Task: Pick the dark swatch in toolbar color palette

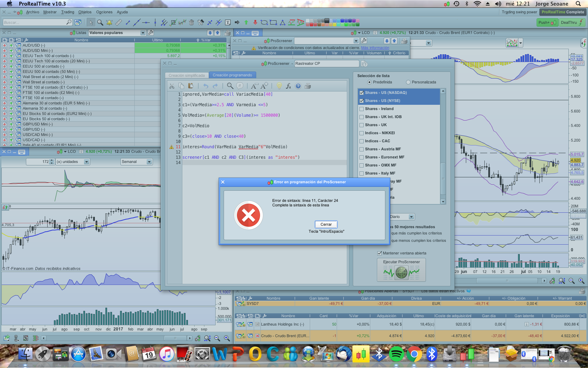Action: coord(327,20)
